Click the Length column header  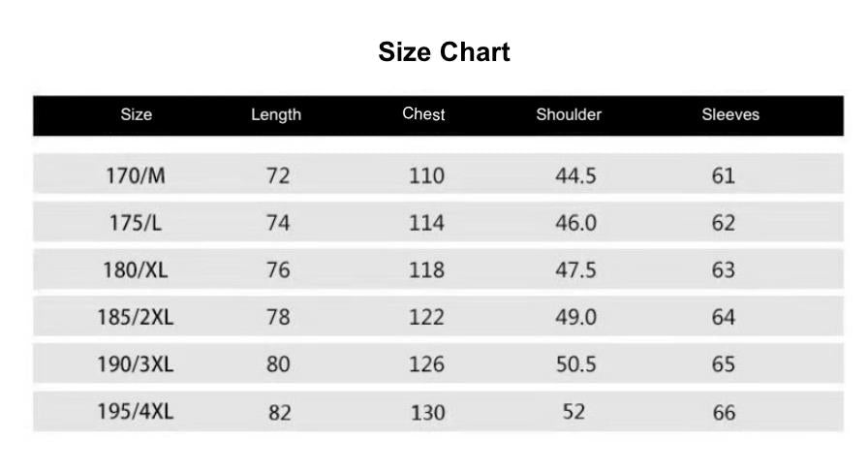276,114
